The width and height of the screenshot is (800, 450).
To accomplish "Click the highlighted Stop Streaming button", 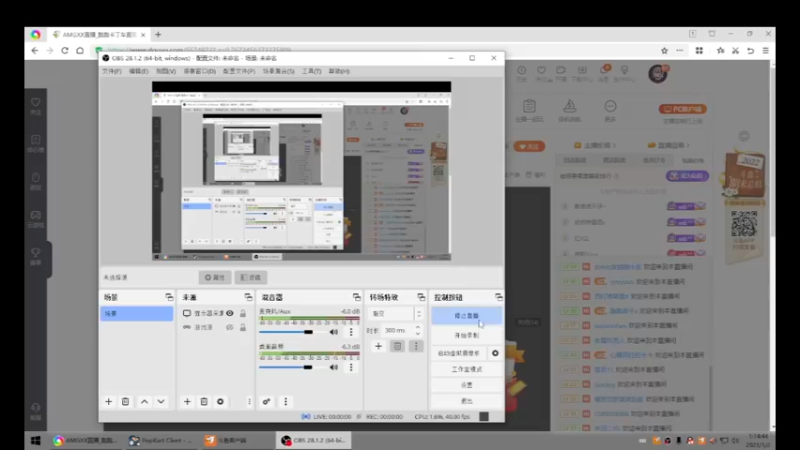I will pyautogui.click(x=466, y=316).
